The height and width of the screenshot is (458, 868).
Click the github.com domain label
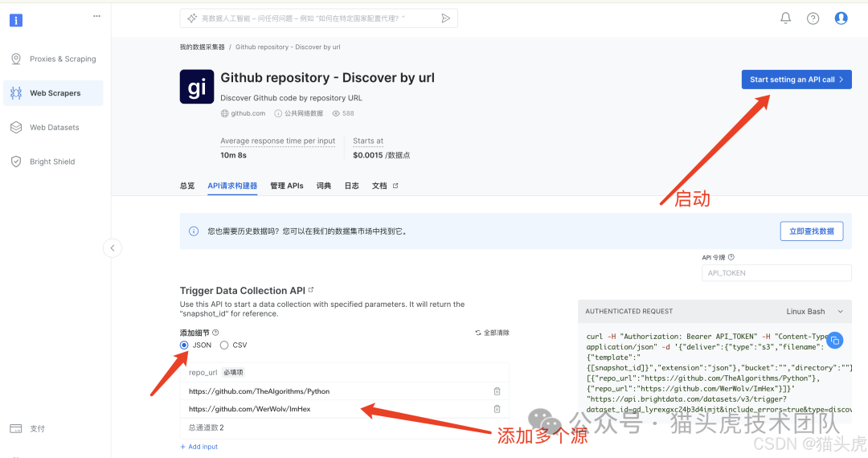248,113
